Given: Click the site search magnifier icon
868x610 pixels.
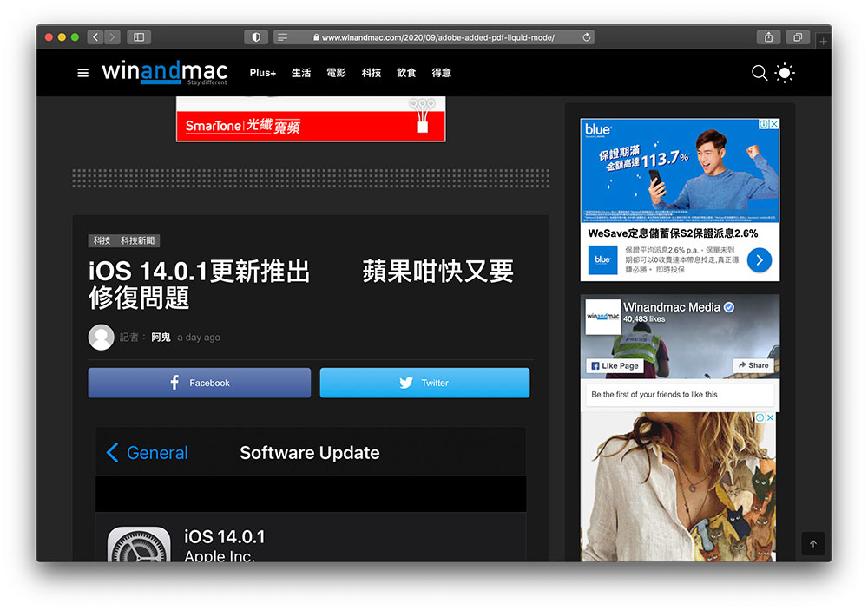Looking at the screenshot, I should point(759,73).
